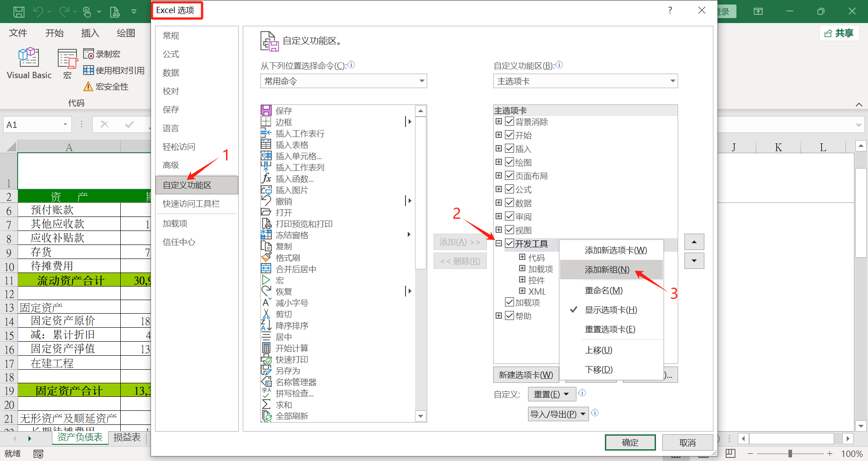Viewport: 868px width, 461px height.
Task: Choose 添加新选项卡 from context menu
Action: (x=611, y=250)
